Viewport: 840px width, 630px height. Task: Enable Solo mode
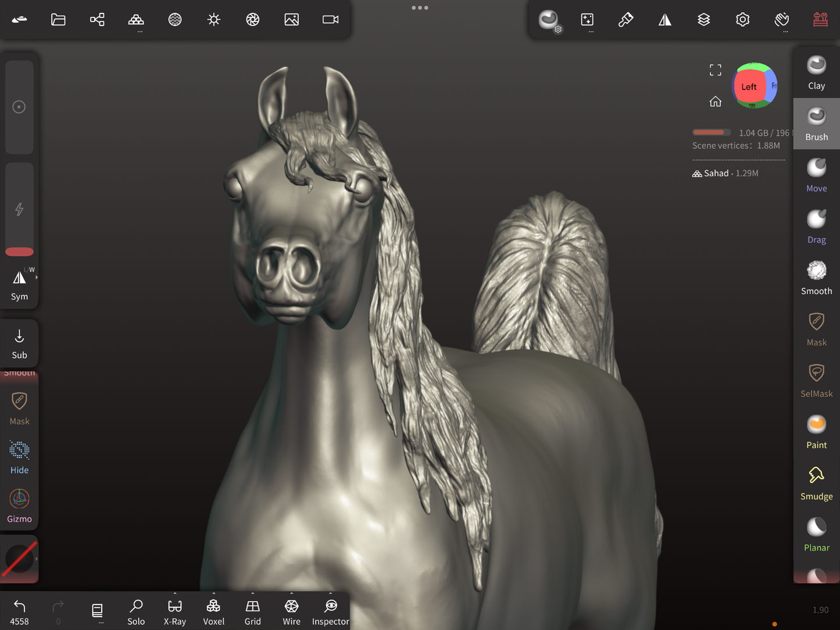coord(136,612)
